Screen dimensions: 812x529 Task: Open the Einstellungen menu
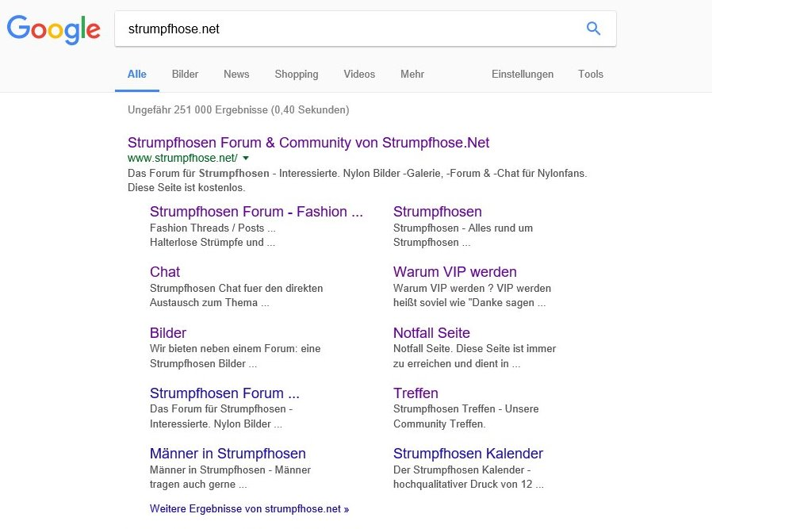pyautogui.click(x=522, y=74)
